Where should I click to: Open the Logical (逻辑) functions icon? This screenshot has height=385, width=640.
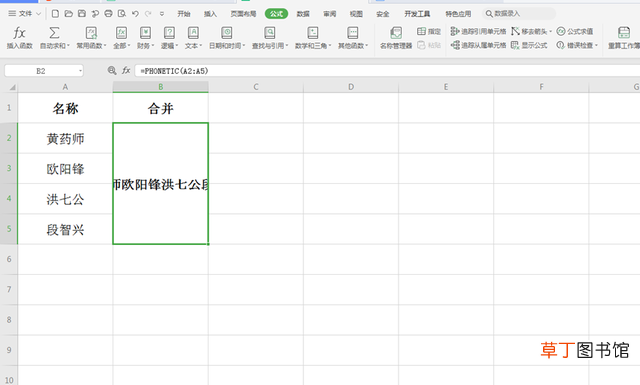169,33
